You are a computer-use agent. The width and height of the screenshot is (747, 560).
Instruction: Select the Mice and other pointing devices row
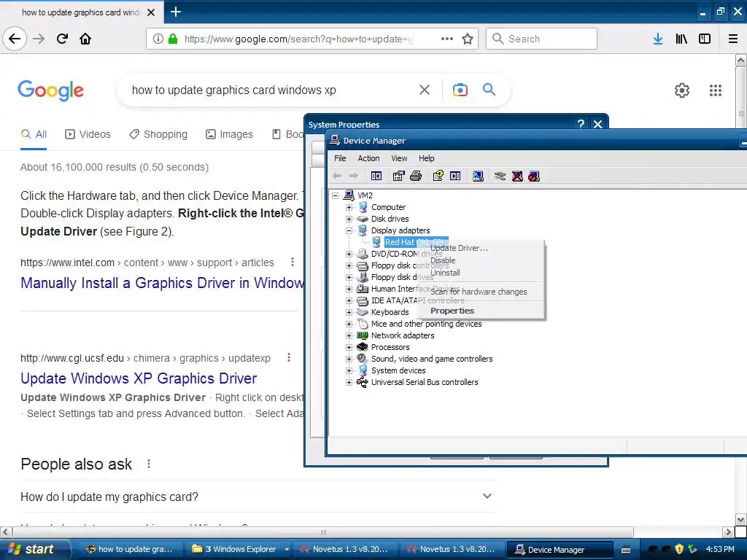point(426,324)
